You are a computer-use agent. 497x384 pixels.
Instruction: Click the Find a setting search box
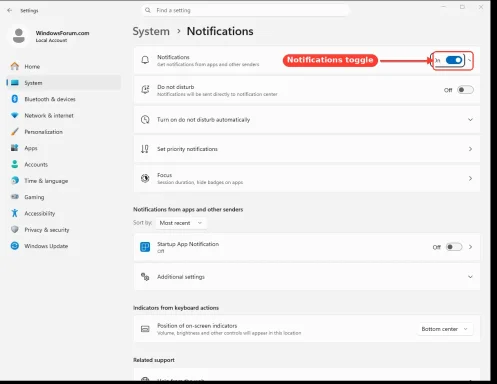[245, 10]
